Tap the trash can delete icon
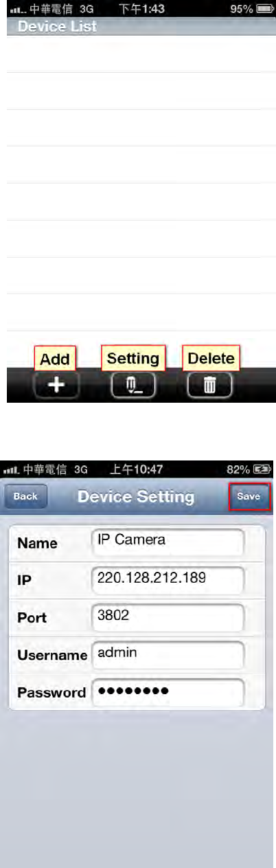This screenshot has height=868, width=276. [210, 386]
